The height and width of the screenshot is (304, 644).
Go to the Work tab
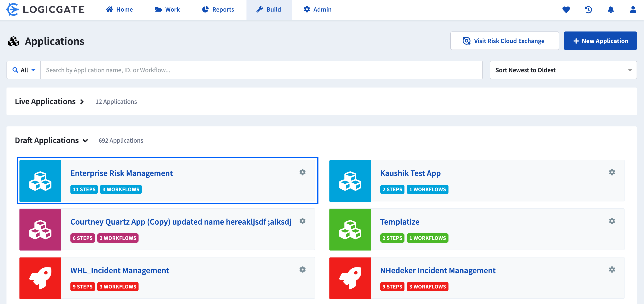167,9
